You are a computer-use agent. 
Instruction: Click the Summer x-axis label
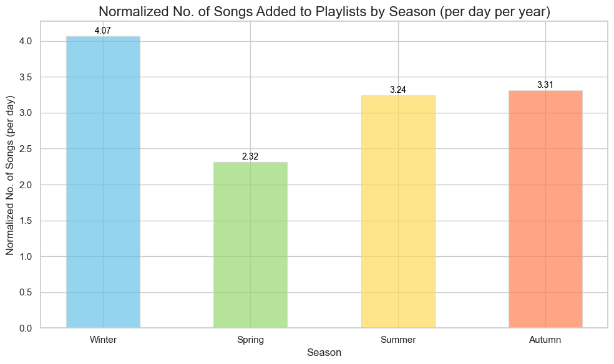(398, 340)
